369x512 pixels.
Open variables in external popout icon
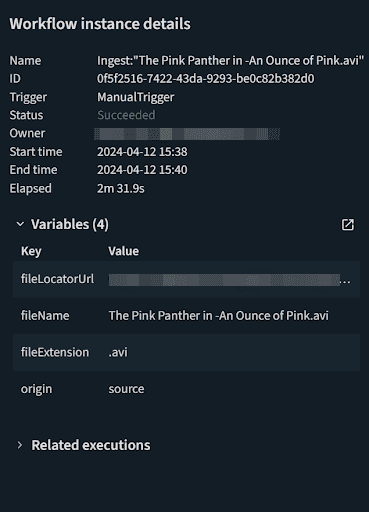(x=348, y=225)
